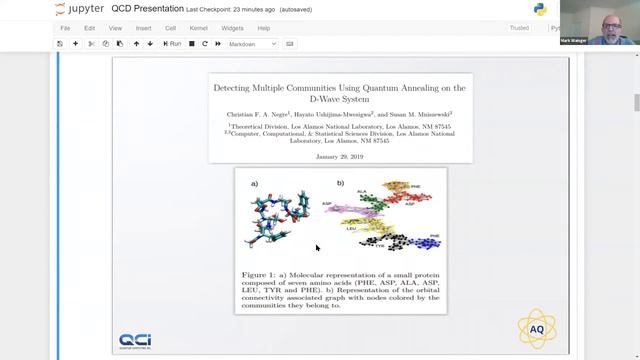The width and height of the screenshot is (640, 360).
Task: Run the selected cell
Action: [x=172, y=44]
